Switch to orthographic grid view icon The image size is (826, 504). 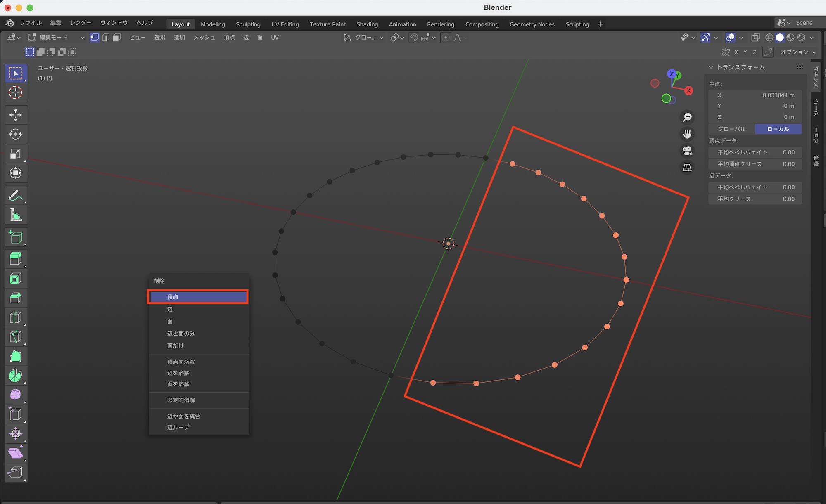coord(687,168)
